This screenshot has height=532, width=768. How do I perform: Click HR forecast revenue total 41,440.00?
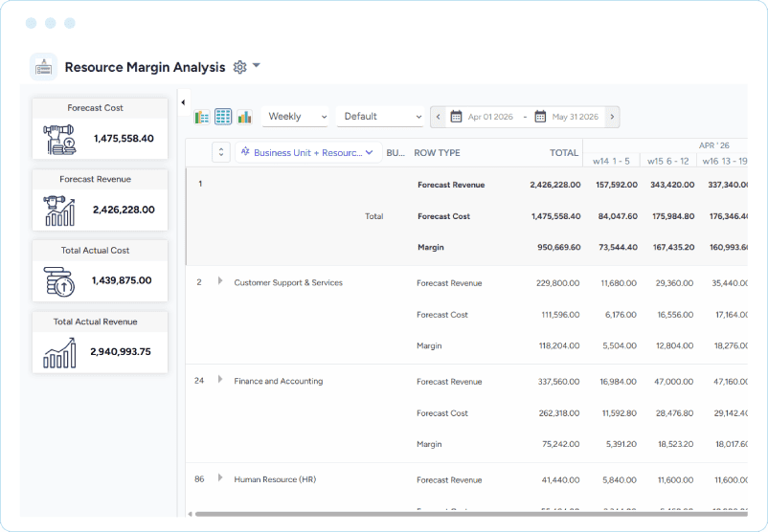point(561,480)
